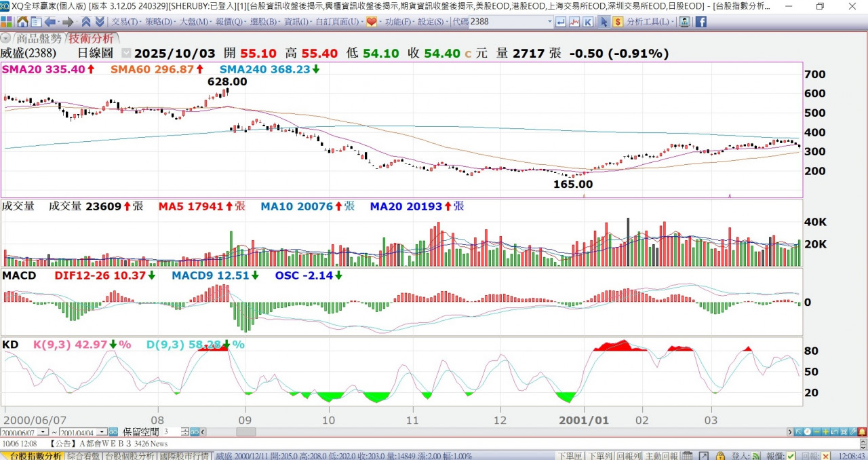This screenshot has height=460, width=868.
Task: Open the K-line chart icon
Action: [587, 22]
